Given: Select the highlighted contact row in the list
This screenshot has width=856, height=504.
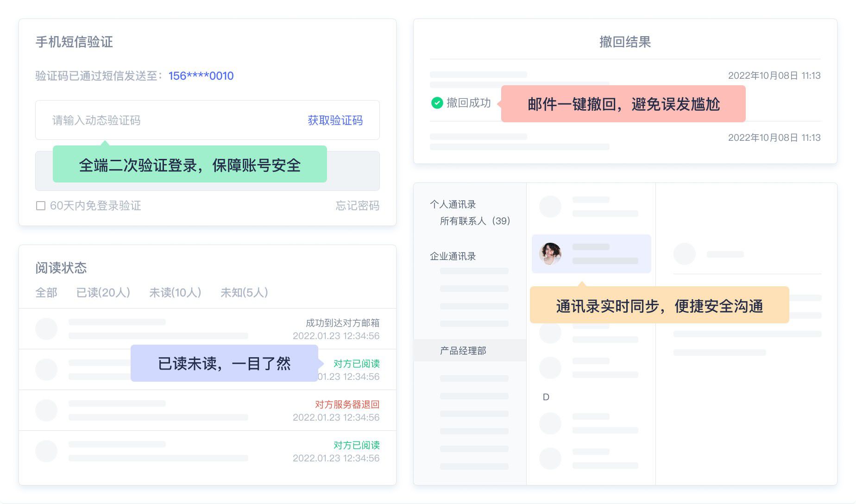Looking at the screenshot, I should point(591,253).
